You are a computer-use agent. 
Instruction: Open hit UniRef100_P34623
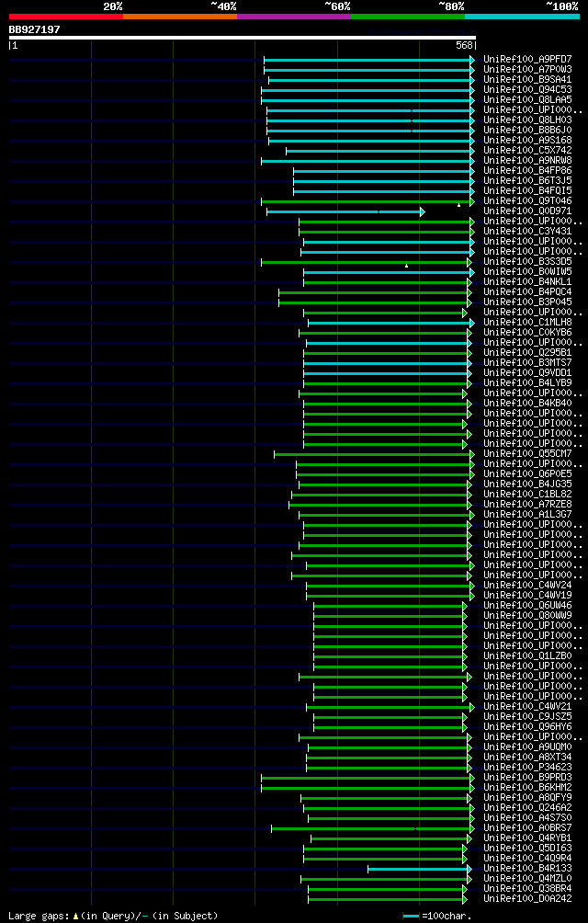(x=527, y=768)
